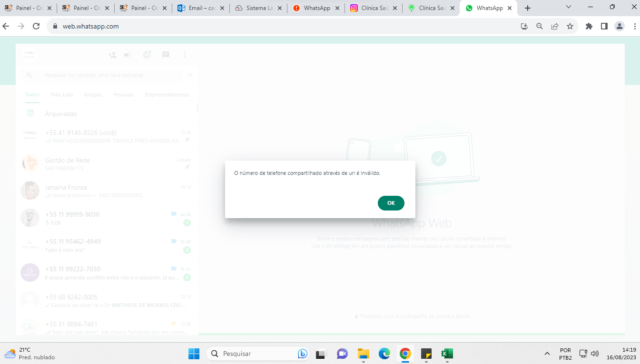Screen dimensions: 640x364
Task: Open File Explorer from the taskbar
Action: coord(364,354)
